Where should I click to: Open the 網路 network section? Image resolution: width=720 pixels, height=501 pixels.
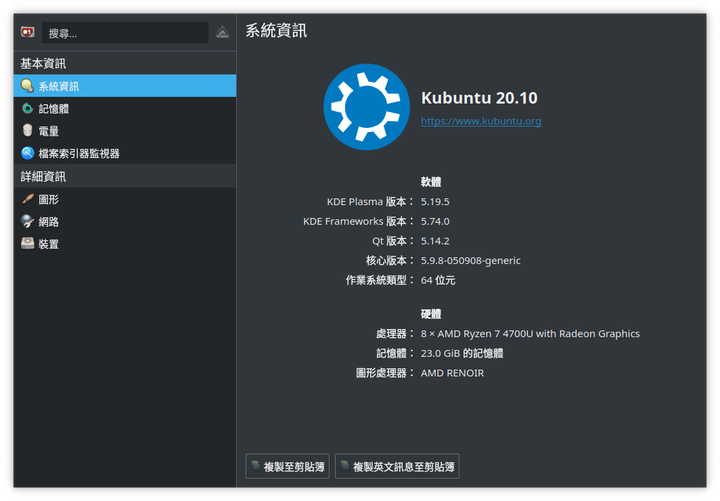(x=125, y=222)
